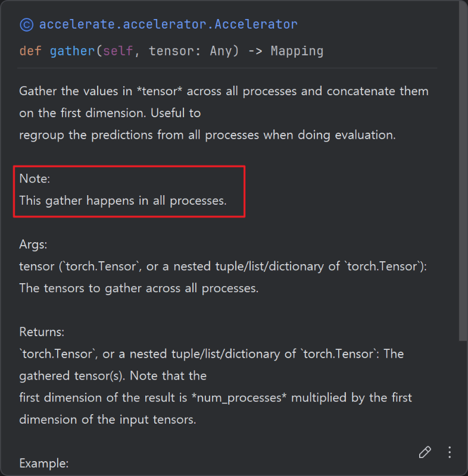Viewport: 468px width, 476px height.
Task: Open the three-dot overflow menu
Action: click(x=450, y=452)
